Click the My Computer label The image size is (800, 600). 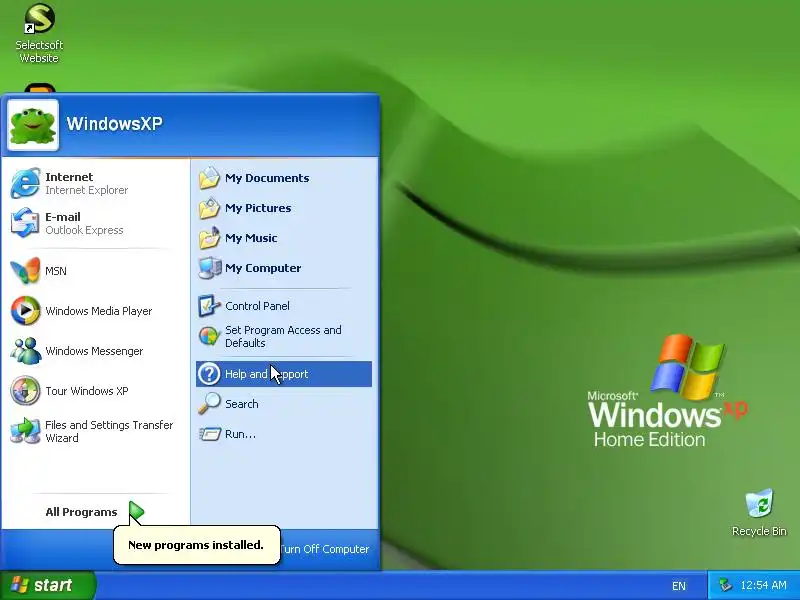point(263,268)
